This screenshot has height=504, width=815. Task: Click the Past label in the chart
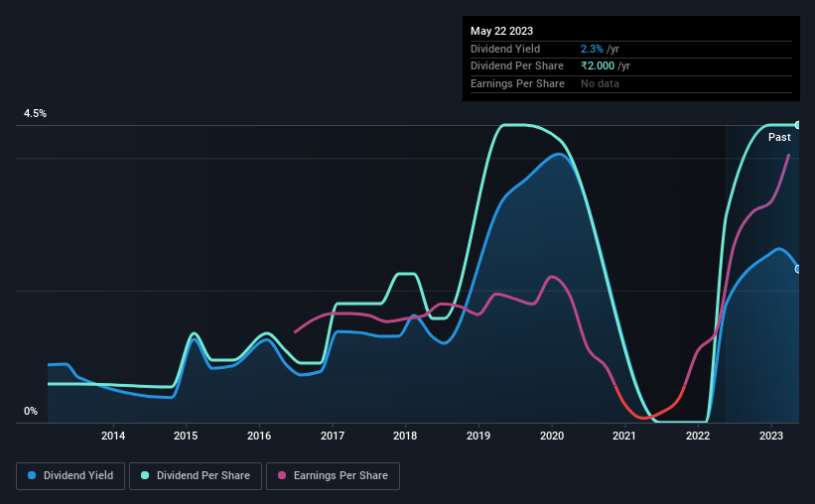(x=779, y=137)
